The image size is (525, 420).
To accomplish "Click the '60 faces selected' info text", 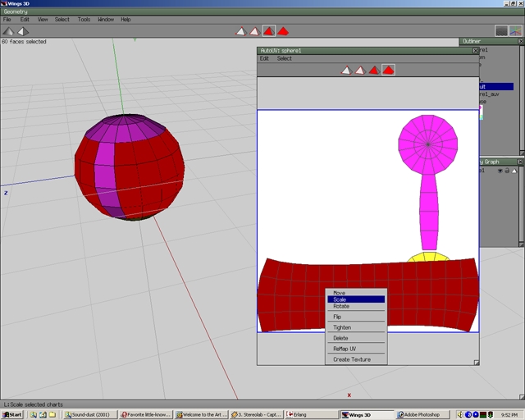I will [x=24, y=42].
